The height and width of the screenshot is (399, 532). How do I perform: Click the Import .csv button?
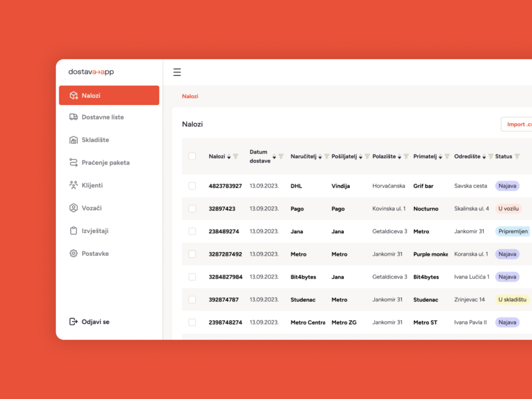(516, 124)
